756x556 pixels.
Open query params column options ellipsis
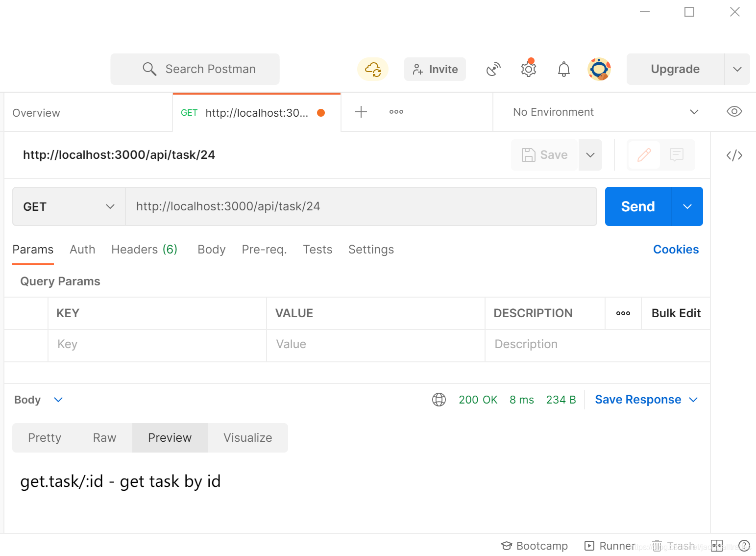[x=623, y=313]
